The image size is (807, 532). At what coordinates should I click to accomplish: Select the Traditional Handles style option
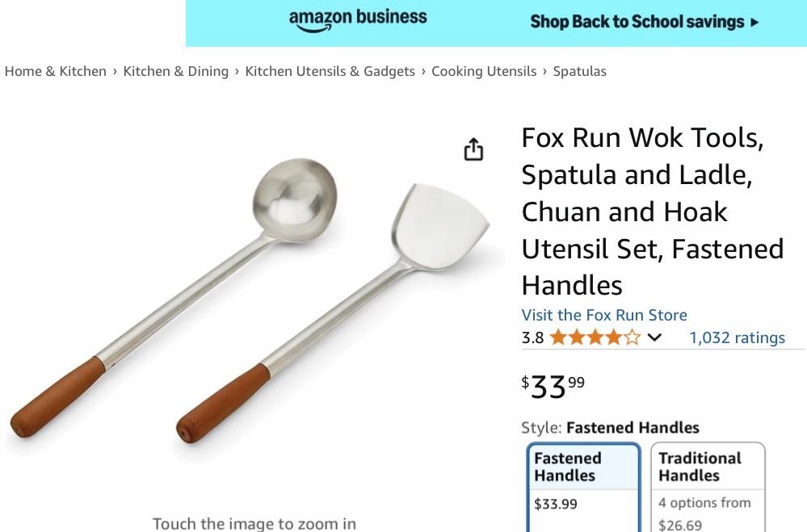click(x=708, y=488)
